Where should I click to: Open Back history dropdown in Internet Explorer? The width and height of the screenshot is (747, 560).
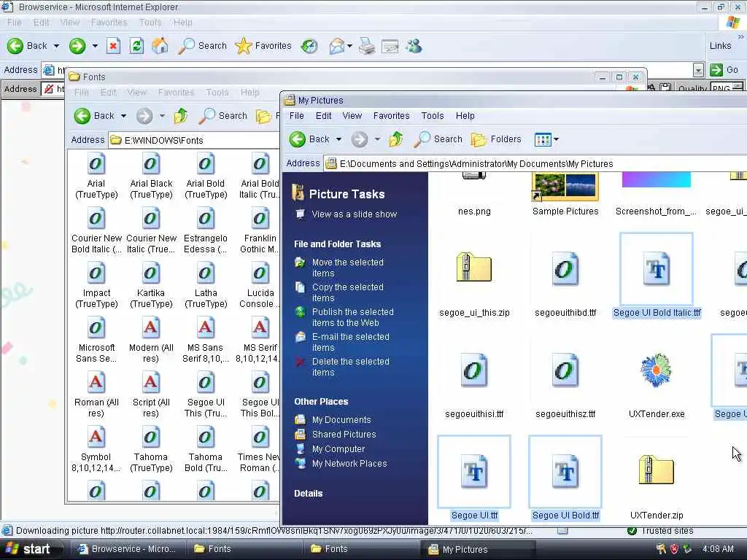56,46
